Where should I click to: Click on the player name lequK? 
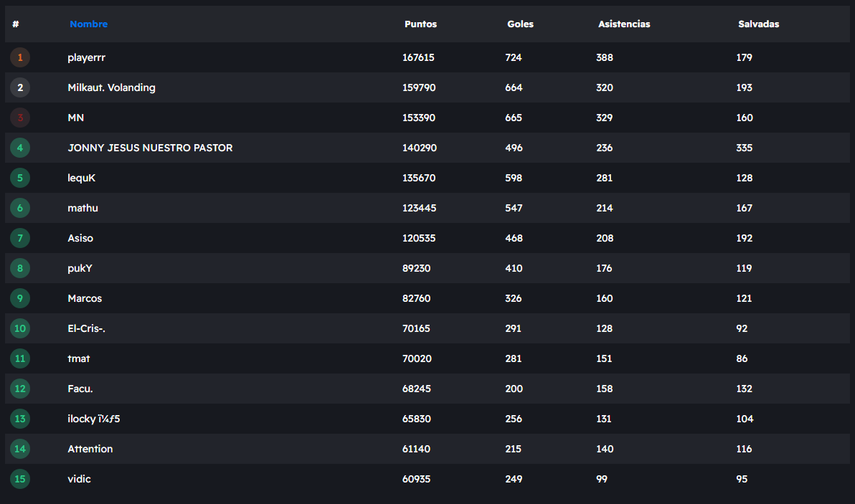81,178
